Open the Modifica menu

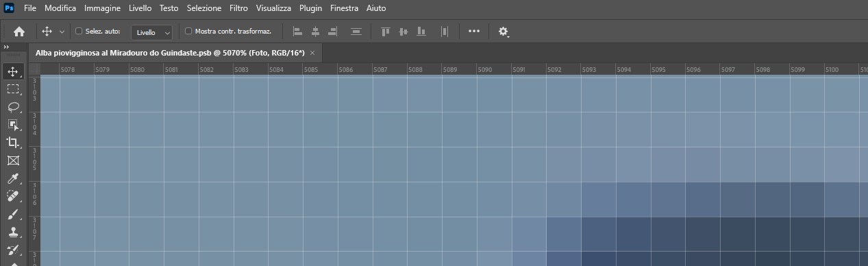[60, 8]
